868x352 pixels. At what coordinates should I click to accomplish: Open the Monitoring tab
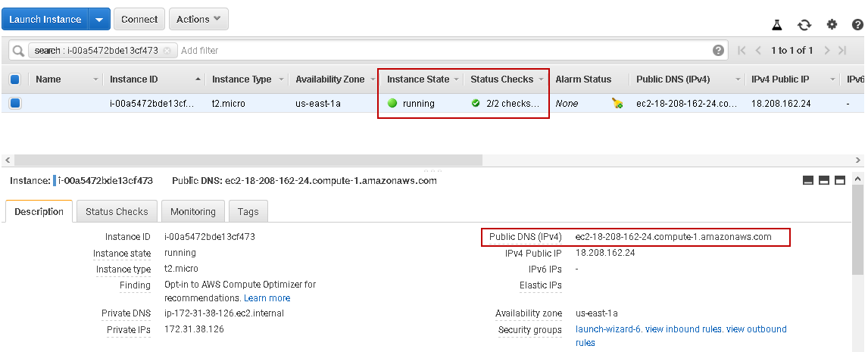[x=193, y=212]
